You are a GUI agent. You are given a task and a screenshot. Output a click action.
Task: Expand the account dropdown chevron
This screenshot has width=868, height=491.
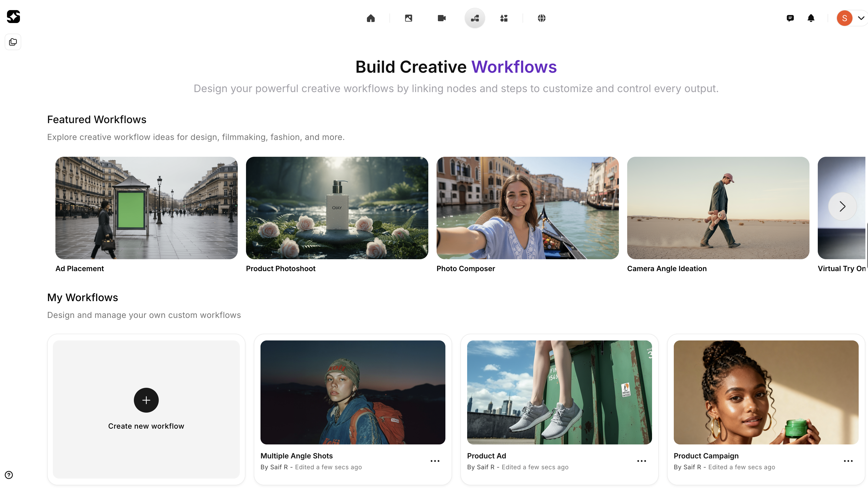pyautogui.click(x=862, y=18)
